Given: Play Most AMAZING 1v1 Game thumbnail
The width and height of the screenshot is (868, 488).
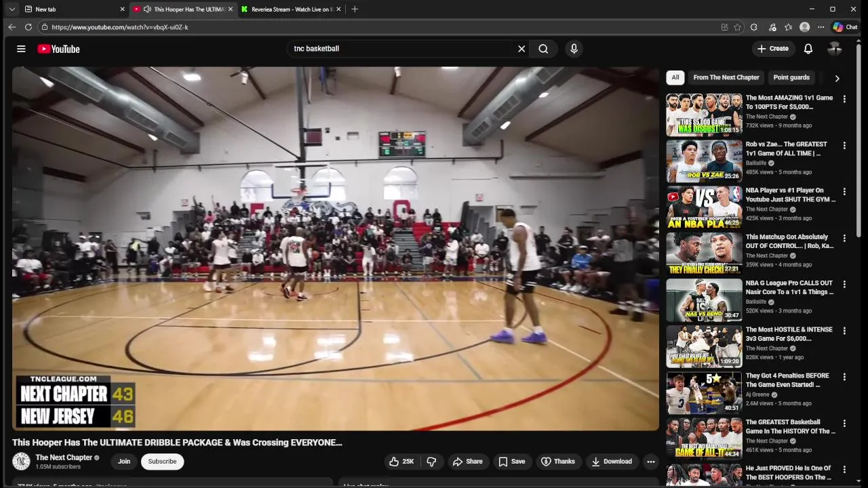Looking at the screenshot, I should (704, 115).
